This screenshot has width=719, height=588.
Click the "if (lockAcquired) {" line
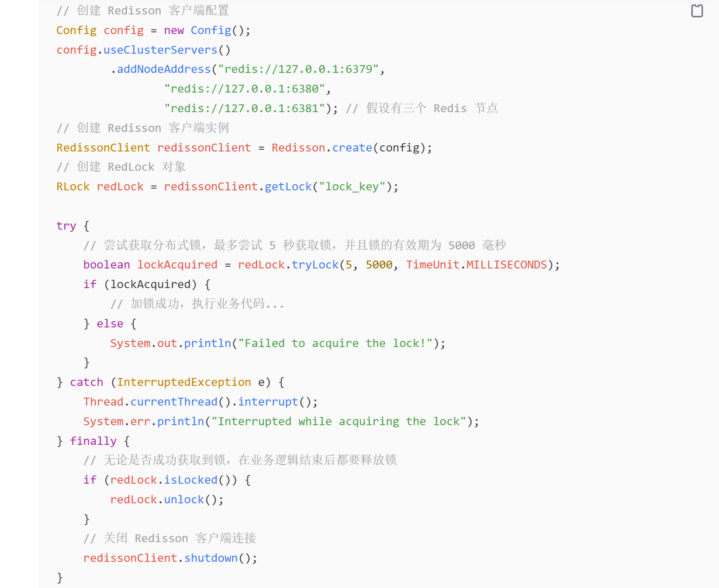tap(147, 285)
